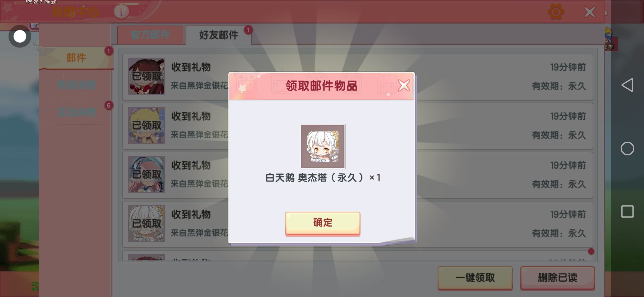Confirm with the 确定 button

pos(323,223)
